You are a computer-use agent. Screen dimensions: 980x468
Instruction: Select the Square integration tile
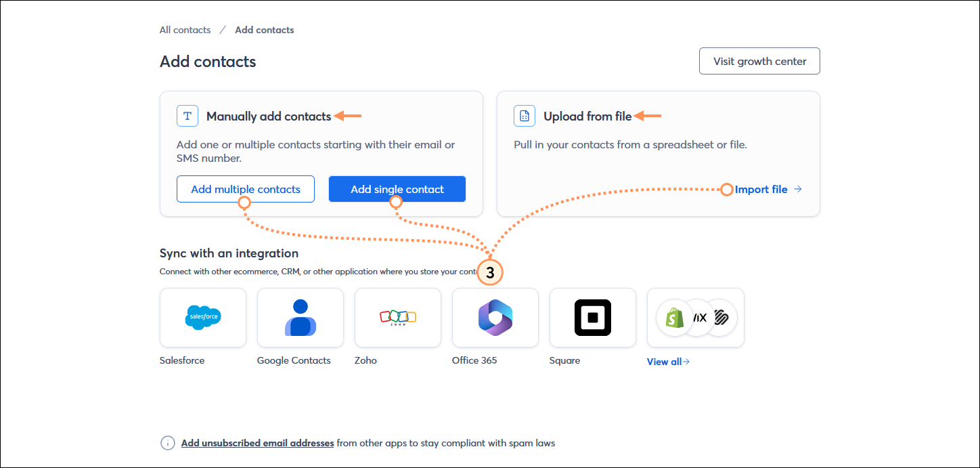point(593,318)
